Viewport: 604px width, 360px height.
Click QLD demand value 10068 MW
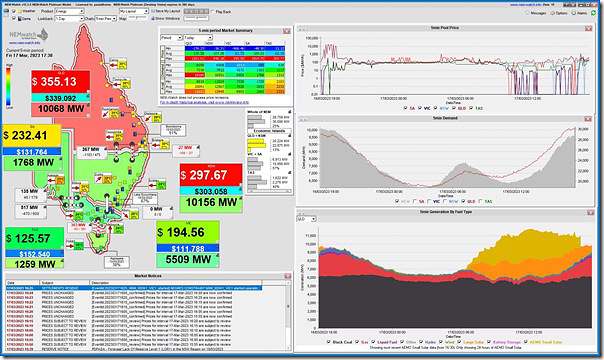pos(60,109)
